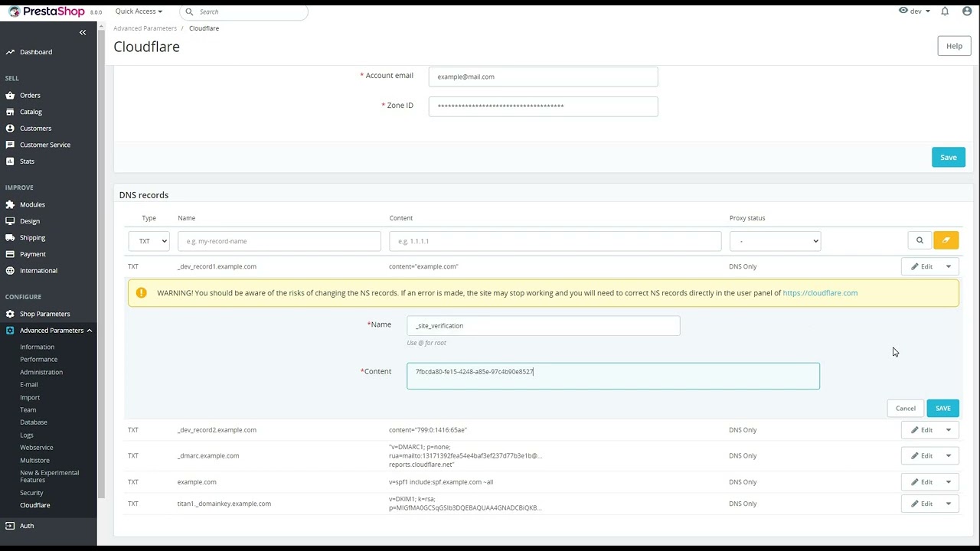This screenshot has width=980, height=551.
Task: Open the Auth section icon
Action: click(10, 526)
